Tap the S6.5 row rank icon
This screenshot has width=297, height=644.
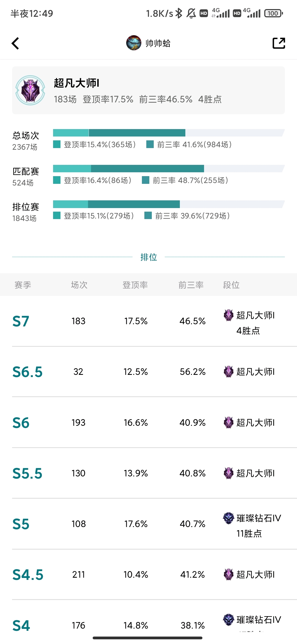coord(228,372)
